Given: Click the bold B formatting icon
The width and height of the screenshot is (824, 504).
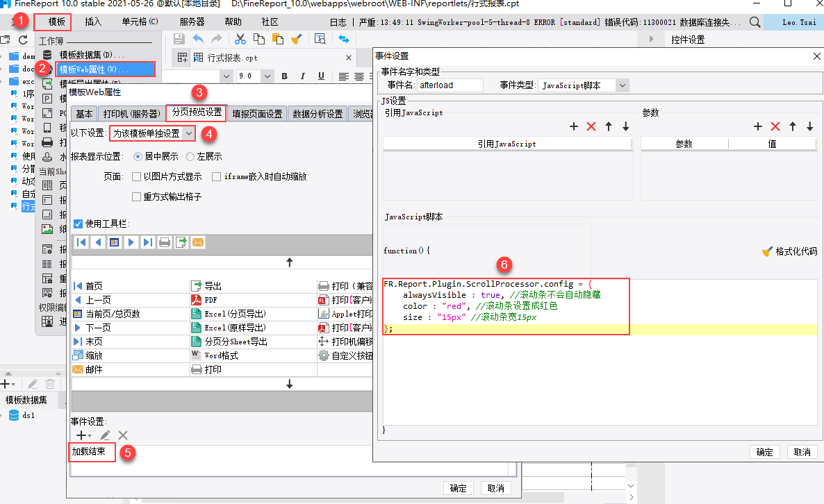Looking at the screenshot, I should pyautogui.click(x=284, y=76).
